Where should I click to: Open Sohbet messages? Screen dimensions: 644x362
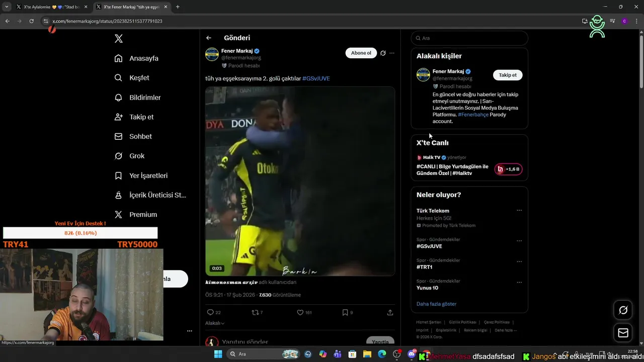coord(133,136)
